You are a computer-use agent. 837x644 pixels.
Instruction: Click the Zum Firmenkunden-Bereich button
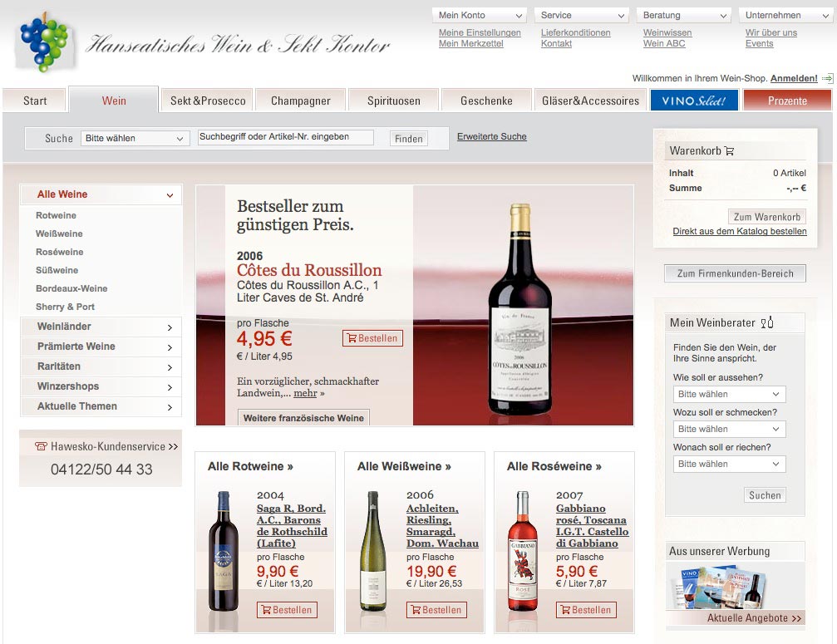click(735, 273)
